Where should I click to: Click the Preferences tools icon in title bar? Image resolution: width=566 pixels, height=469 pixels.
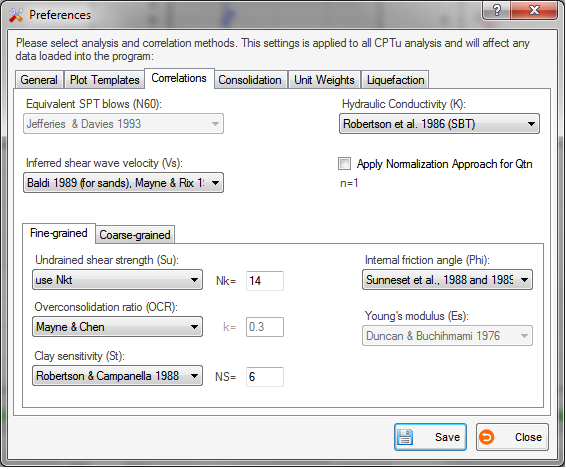click(16, 15)
